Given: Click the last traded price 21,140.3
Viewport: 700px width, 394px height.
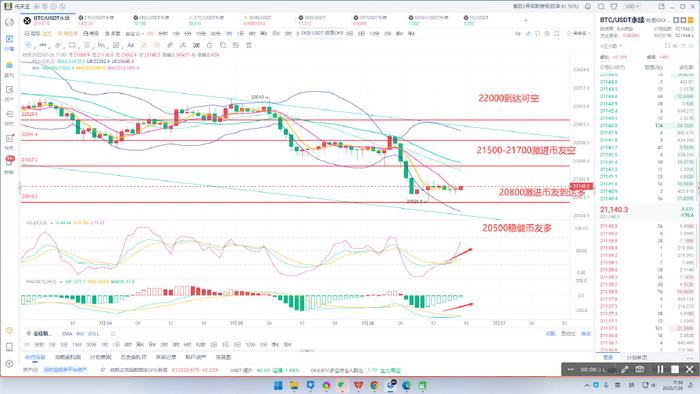Looking at the screenshot, I should (615, 209).
